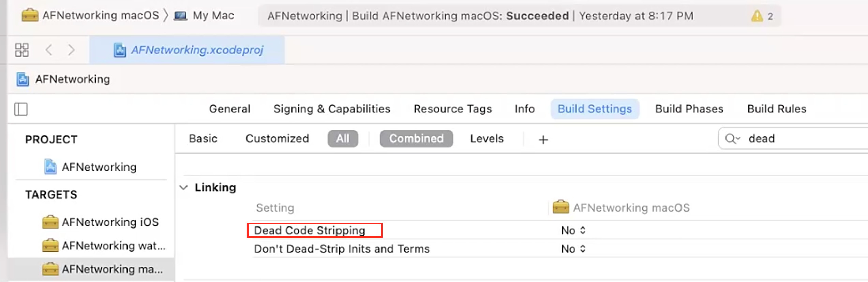Add build setting with plus icon
The width and height of the screenshot is (868, 282).
[543, 140]
